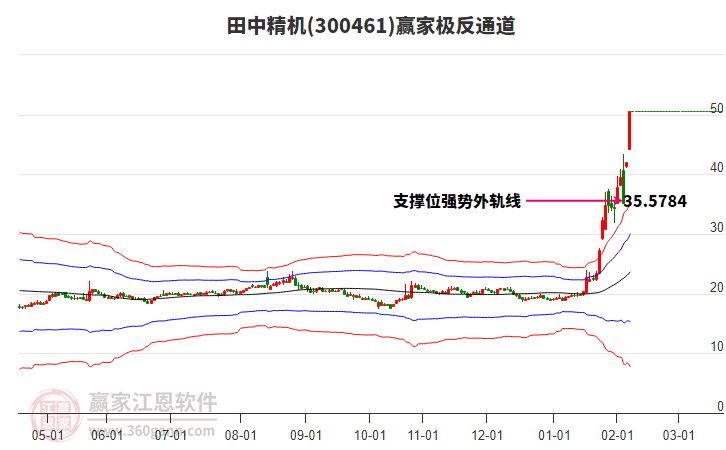Click the x-axis date 08-01

(240, 436)
